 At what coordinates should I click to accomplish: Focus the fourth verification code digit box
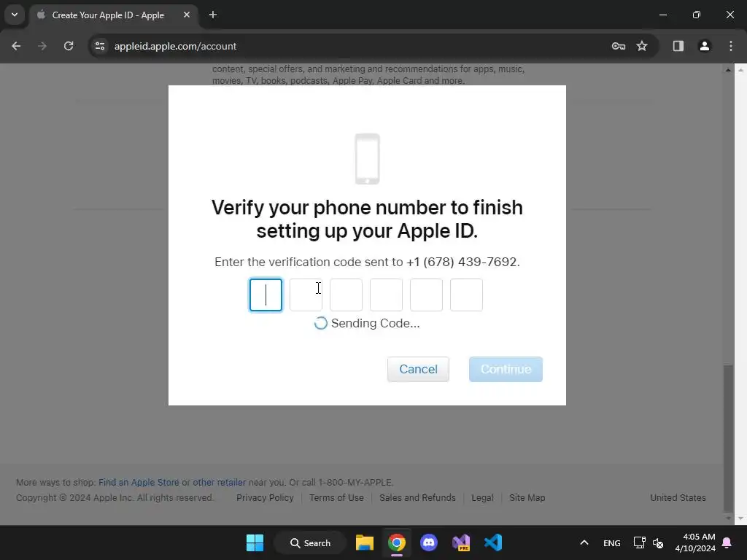coord(386,295)
